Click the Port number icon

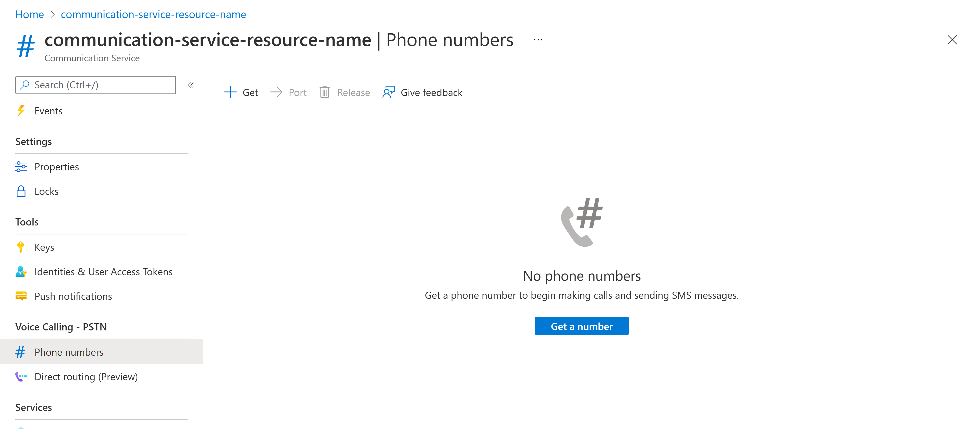276,92
